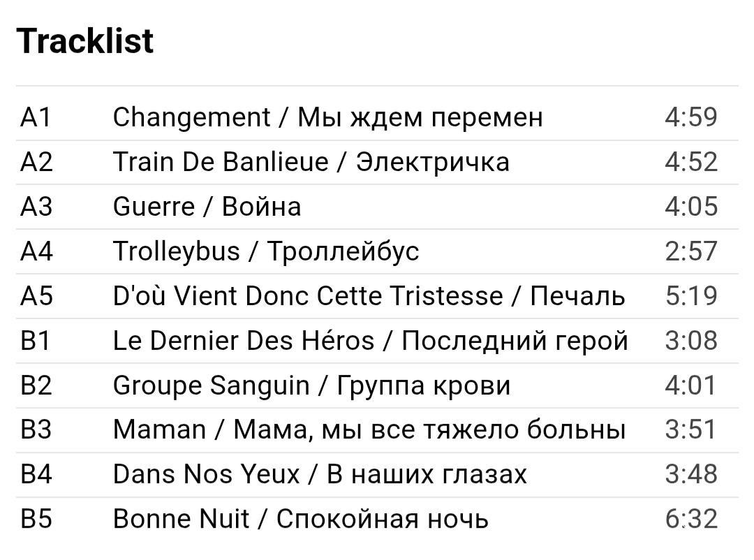Select the Train De Banlieue / Электричка track

(x=311, y=162)
